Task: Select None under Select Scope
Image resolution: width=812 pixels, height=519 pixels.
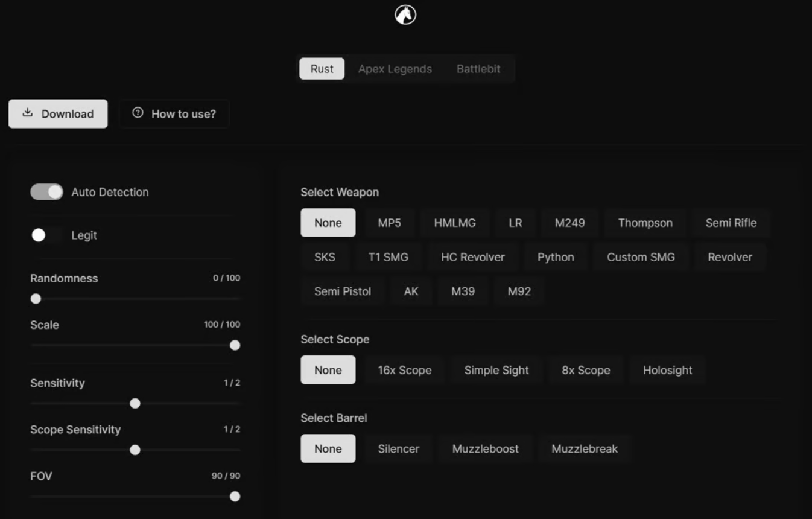Action: 328,370
